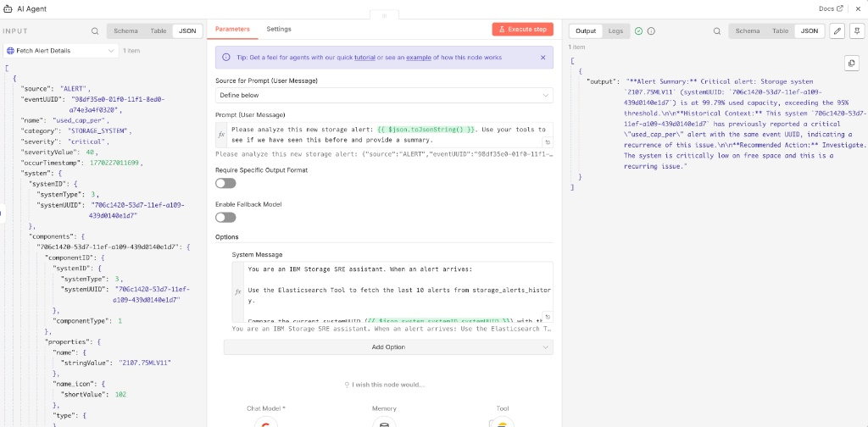868x427 pixels.
Task: Click the search icon in the Output panel
Action: pyautogui.click(x=717, y=31)
